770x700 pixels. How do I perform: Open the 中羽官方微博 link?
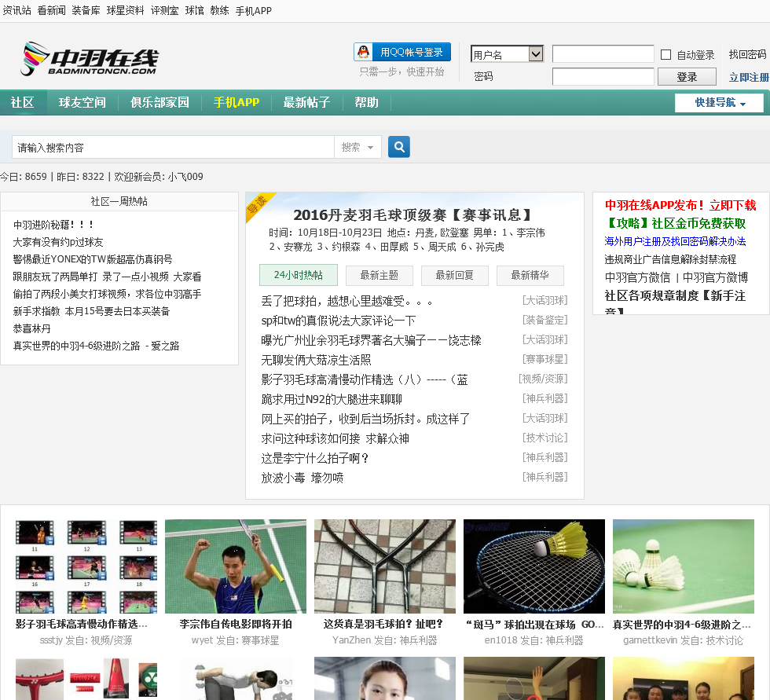pyautogui.click(x=716, y=277)
